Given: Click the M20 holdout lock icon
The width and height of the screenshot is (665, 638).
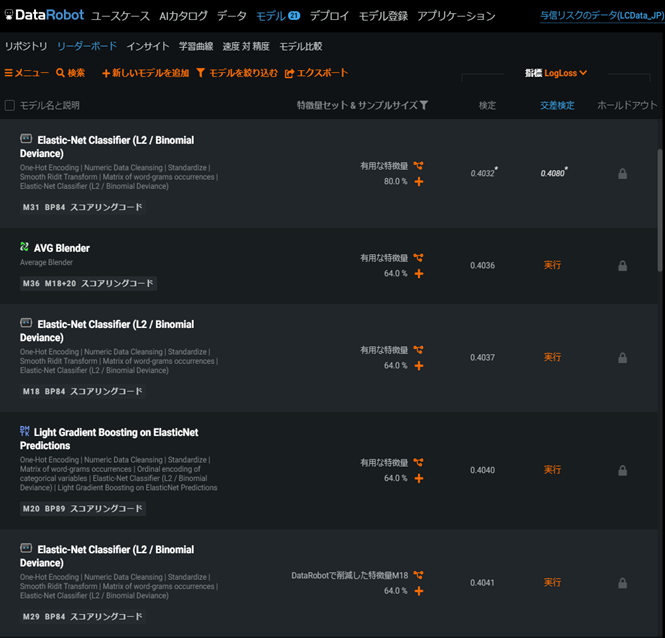Looking at the screenshot, I should (622, 470).
